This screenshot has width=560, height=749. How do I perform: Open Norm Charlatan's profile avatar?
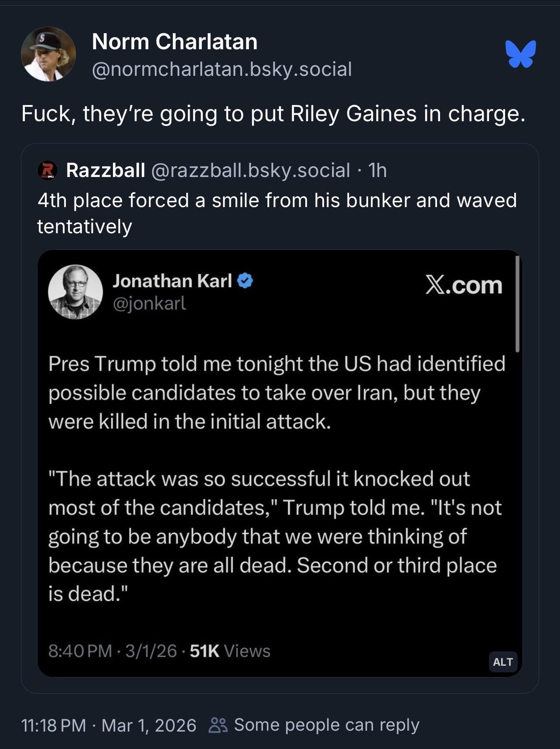[x=48, y=54]
